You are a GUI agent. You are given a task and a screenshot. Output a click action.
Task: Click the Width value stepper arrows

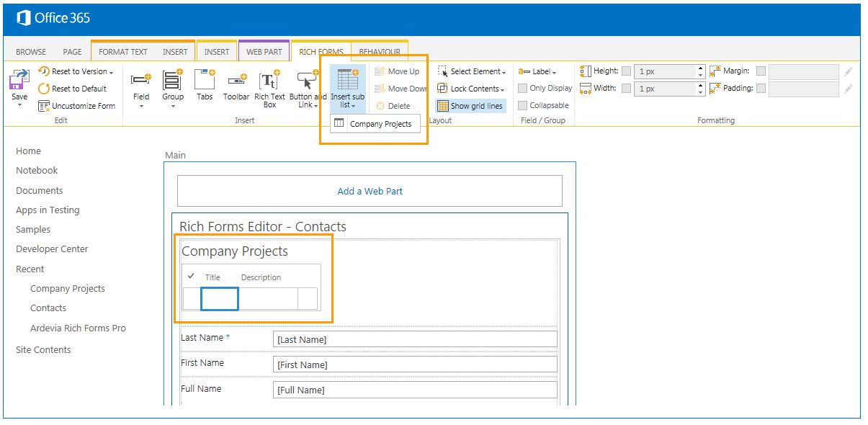tap(701, 89)
